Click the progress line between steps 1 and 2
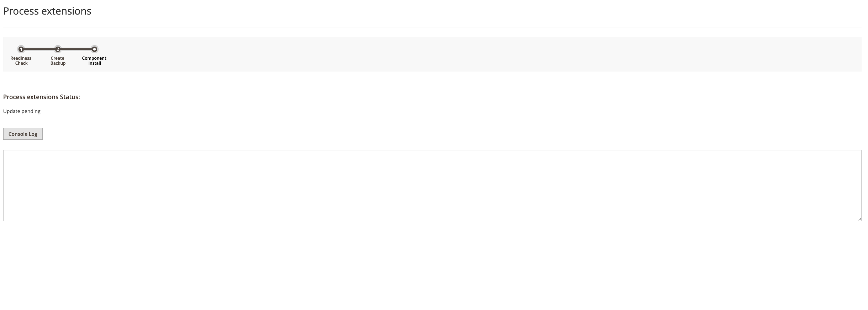The image size is (868, 310). coord(40,49)
